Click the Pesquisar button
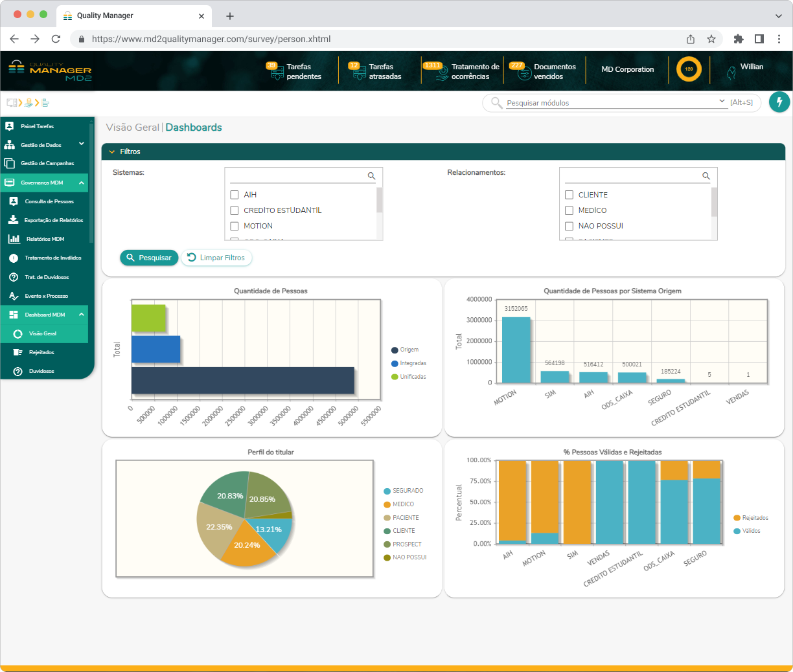Screen dimensions: 793x672 click(149, 258)
